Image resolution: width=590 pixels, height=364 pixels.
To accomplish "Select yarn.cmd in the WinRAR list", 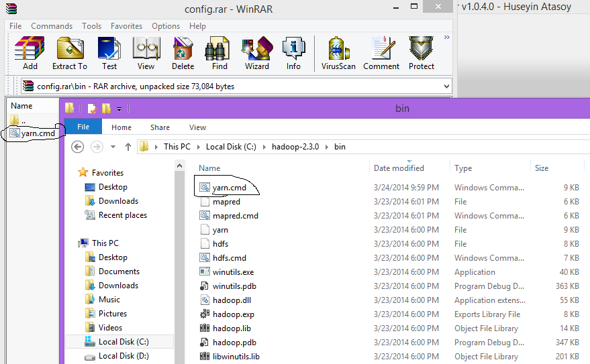I will pos(32,133).
